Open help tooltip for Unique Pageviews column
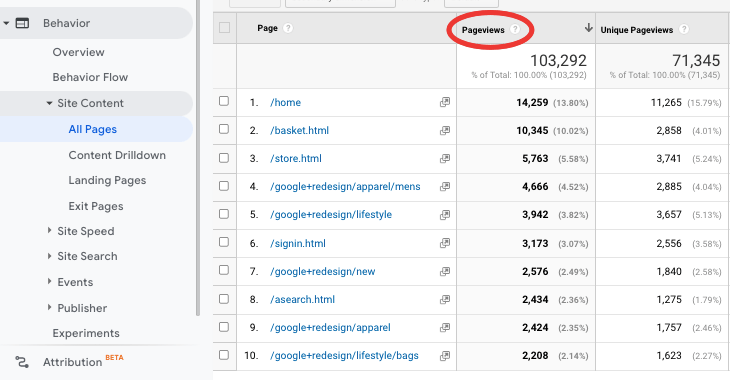This screenshot has height=380, width=730. click(x=683, y=29)
